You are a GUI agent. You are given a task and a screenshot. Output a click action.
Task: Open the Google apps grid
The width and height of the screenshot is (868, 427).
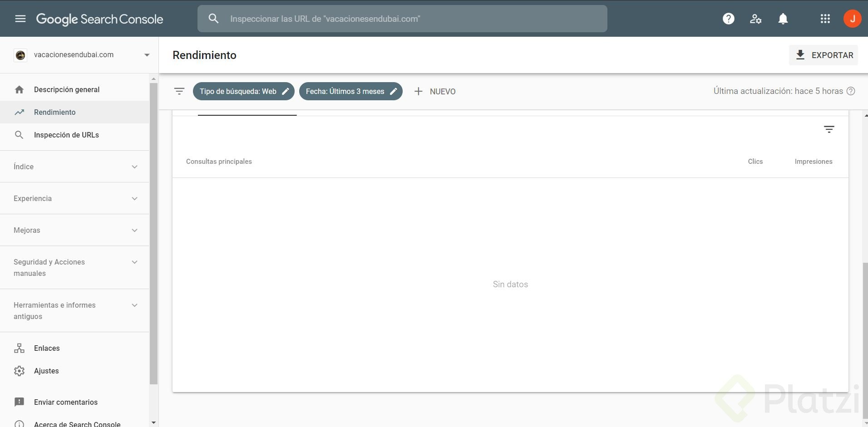pyautogui.click(x=825, y=19)
